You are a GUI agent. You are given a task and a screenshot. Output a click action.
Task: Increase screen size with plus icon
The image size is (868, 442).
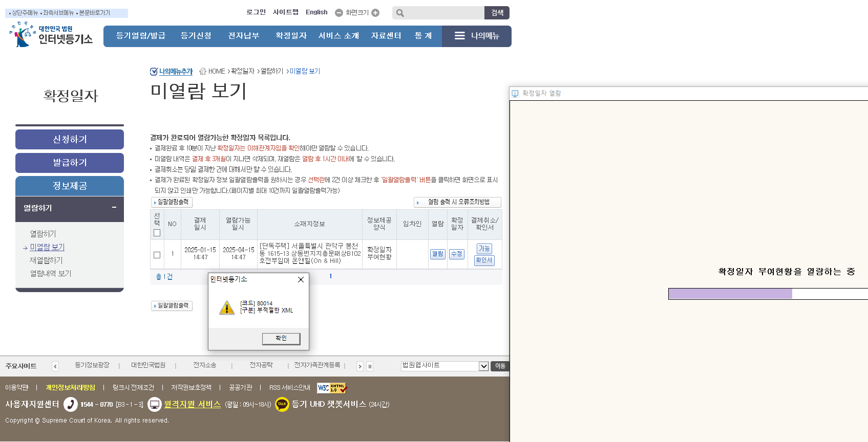pos(375,13)
